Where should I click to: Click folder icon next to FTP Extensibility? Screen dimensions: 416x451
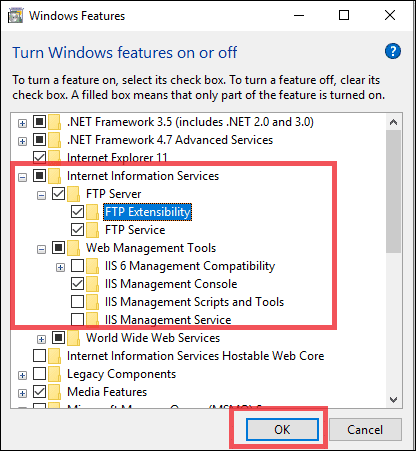point(93,212)
